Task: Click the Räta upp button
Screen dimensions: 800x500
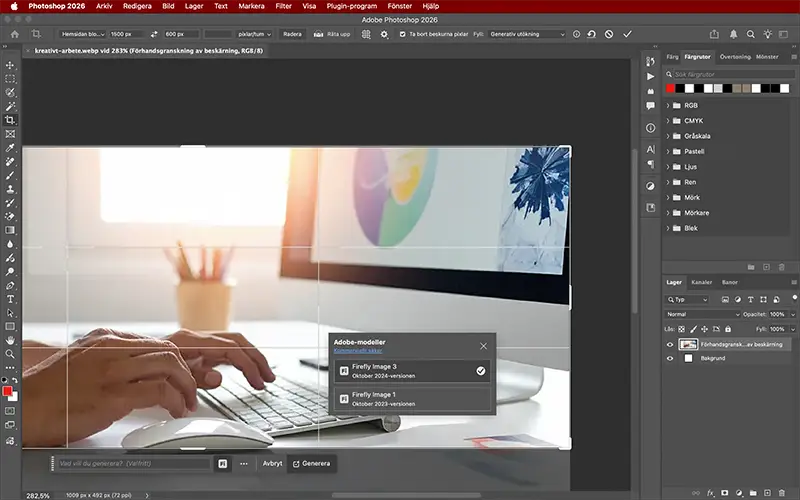Action: coord(332,34)
